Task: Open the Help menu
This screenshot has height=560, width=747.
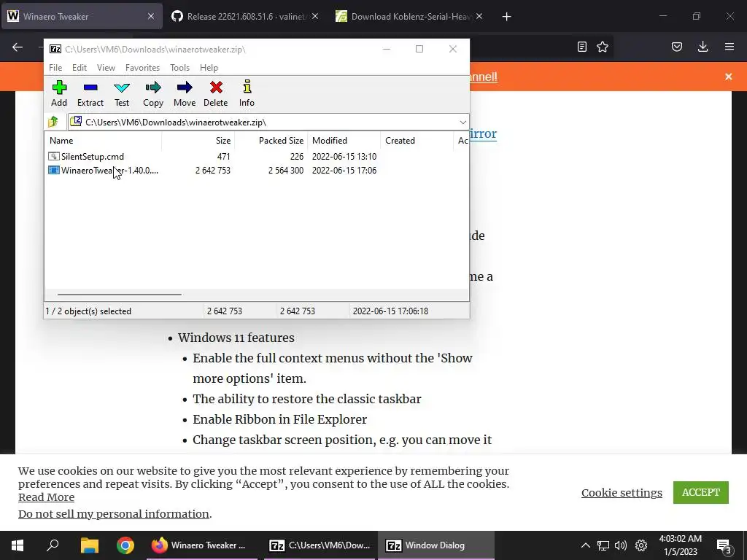Action: pos(209,68)
